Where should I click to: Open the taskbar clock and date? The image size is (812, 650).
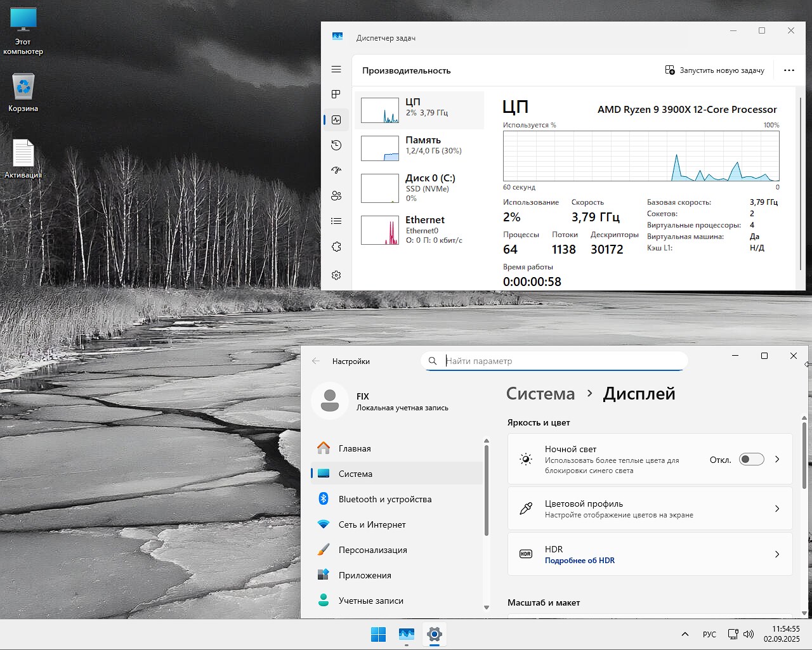click(782, 634)
